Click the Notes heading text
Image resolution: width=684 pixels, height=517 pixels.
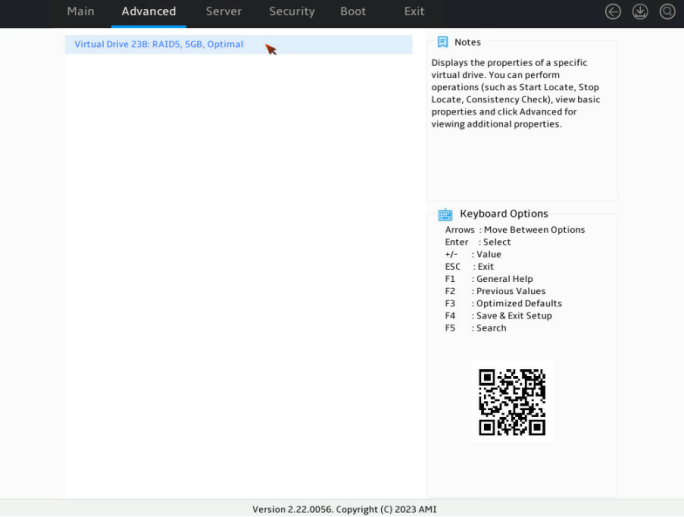point(467,42)
